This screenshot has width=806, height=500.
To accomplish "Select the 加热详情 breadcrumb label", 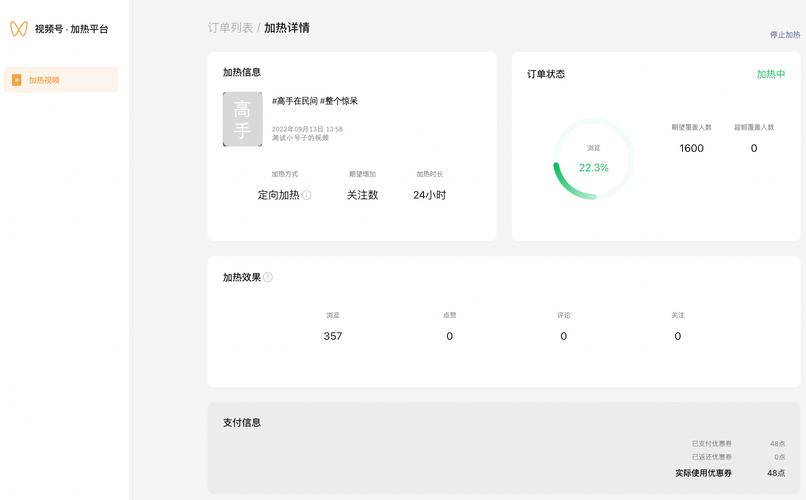I will pyautogui.click(x=287, y=28).
